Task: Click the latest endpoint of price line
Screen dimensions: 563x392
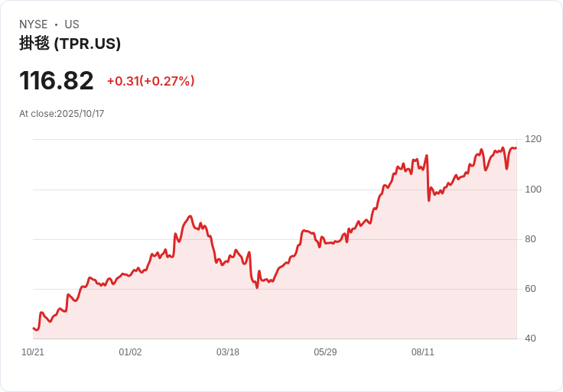Action: click(516, 147)
